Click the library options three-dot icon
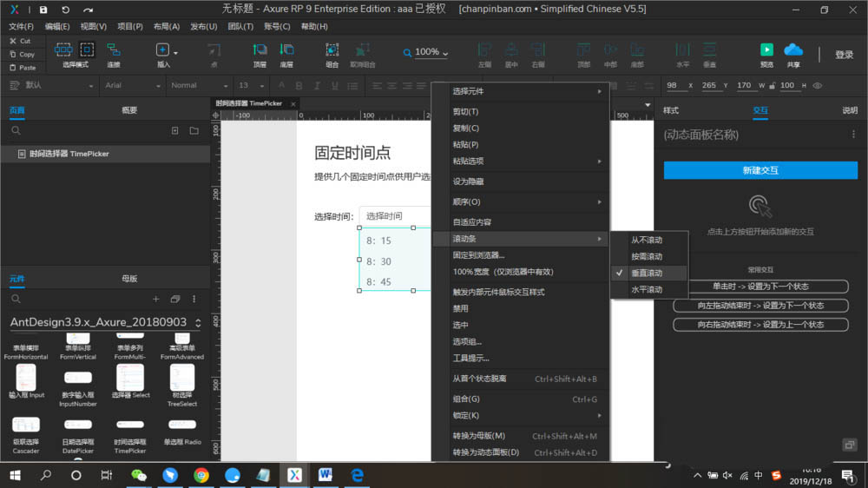Image resolution: width=868 pixels, height=488 pixels. pyautogui.click(x=194, y=299)
